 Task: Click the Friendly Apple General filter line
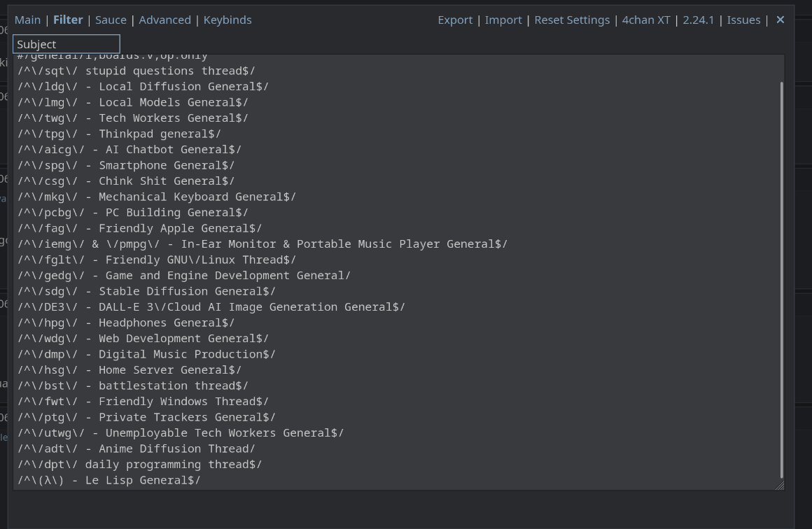(140, 228)
